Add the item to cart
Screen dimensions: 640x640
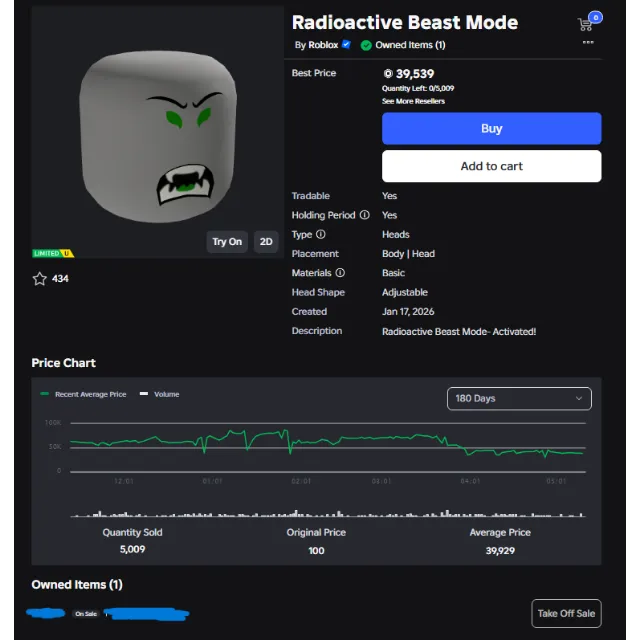[x=491, y=166]
